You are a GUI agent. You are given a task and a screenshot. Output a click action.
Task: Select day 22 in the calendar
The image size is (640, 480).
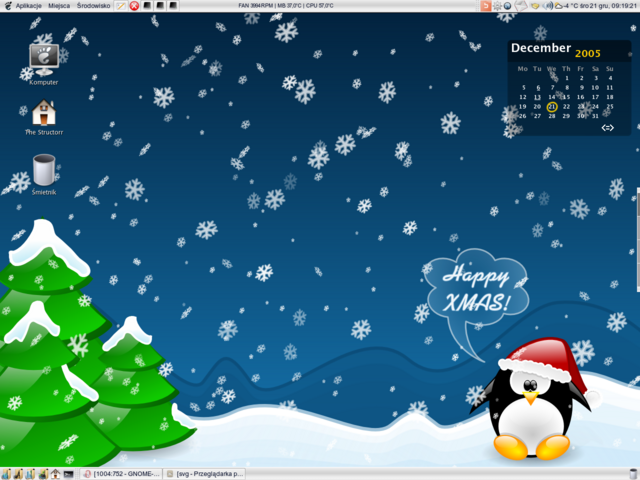coord(566,107)
